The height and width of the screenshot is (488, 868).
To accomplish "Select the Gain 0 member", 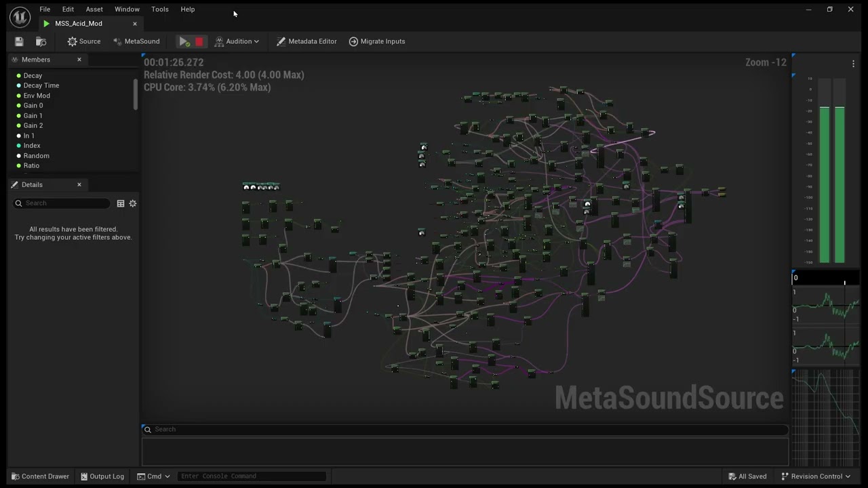I will pyautogui.click(x=33, y=106).
